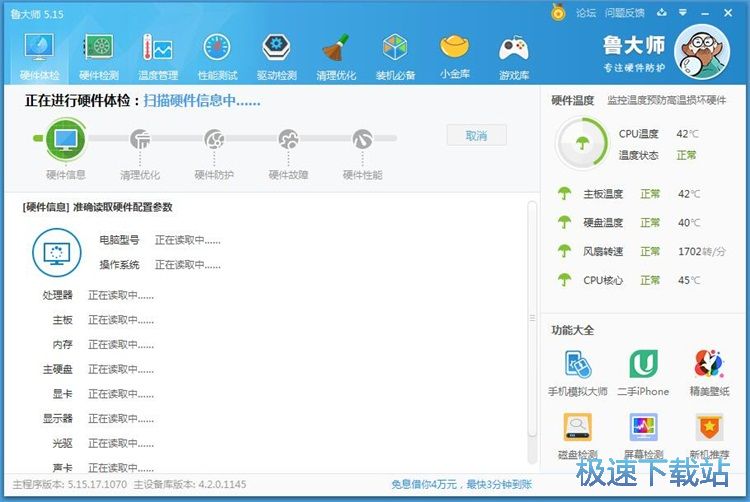Image resolution: width=750 pixels, height=502 pixels.
Task: Click the circular computer model icon
Action: 56,252
